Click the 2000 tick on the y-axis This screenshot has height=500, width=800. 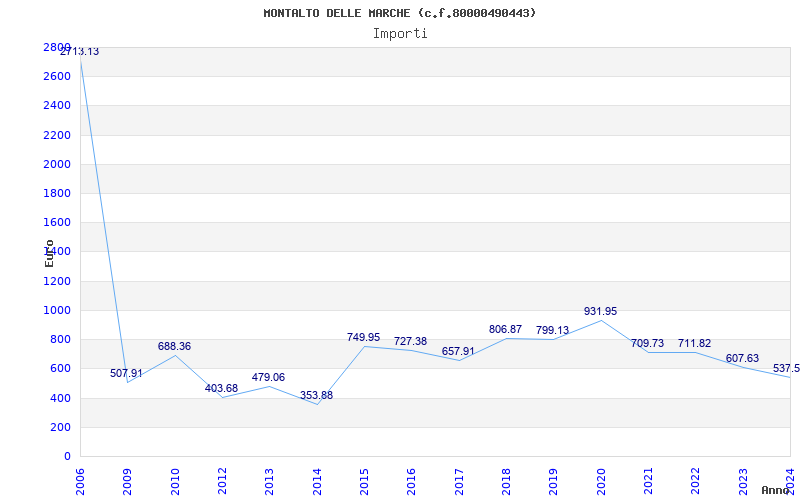57,165
